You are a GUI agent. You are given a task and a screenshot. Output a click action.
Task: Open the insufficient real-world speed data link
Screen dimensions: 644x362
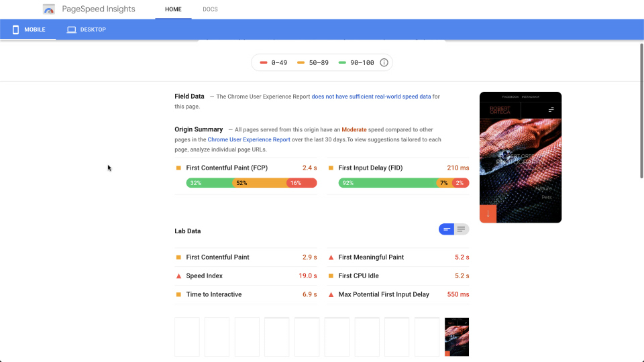(x=371, y=97)
